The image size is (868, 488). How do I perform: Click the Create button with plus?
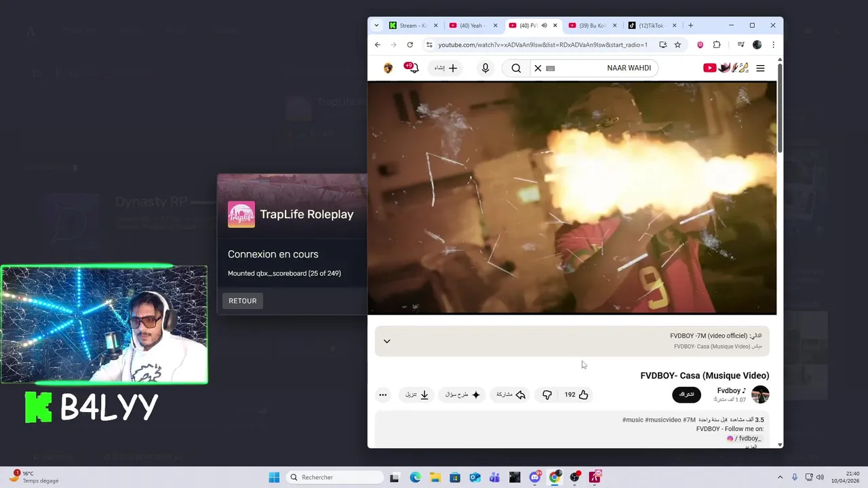(446, 68)
